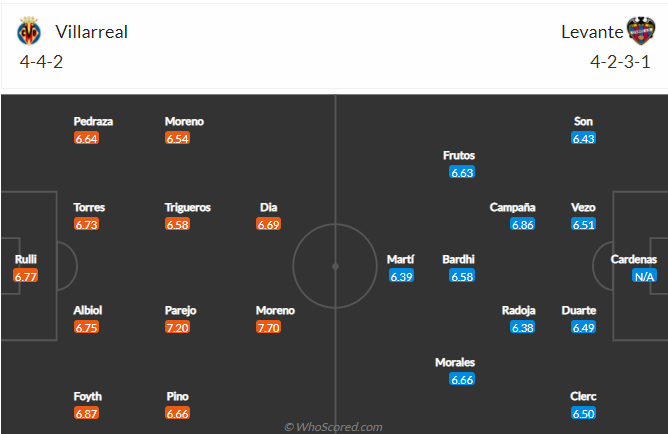The width and height of the screenshot is (668, 434).
Task: Select Rulli's 6.77 rating badge
Action: point(26,276)
